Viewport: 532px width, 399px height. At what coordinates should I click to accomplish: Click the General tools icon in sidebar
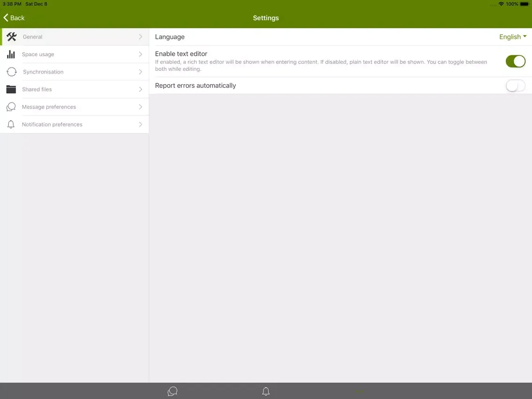(12, 37)
